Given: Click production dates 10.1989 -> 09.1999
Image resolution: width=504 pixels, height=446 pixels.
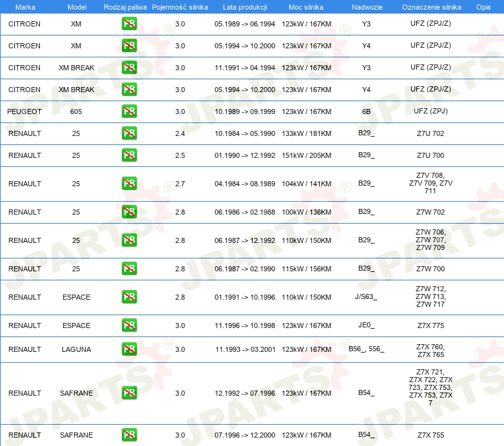Looking at the screenshot, I should tap(245, 111).
